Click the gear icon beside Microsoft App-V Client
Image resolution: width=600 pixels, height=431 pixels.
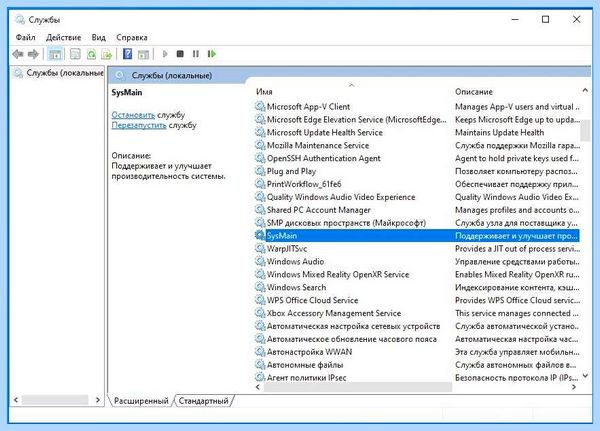click(260, 106)
